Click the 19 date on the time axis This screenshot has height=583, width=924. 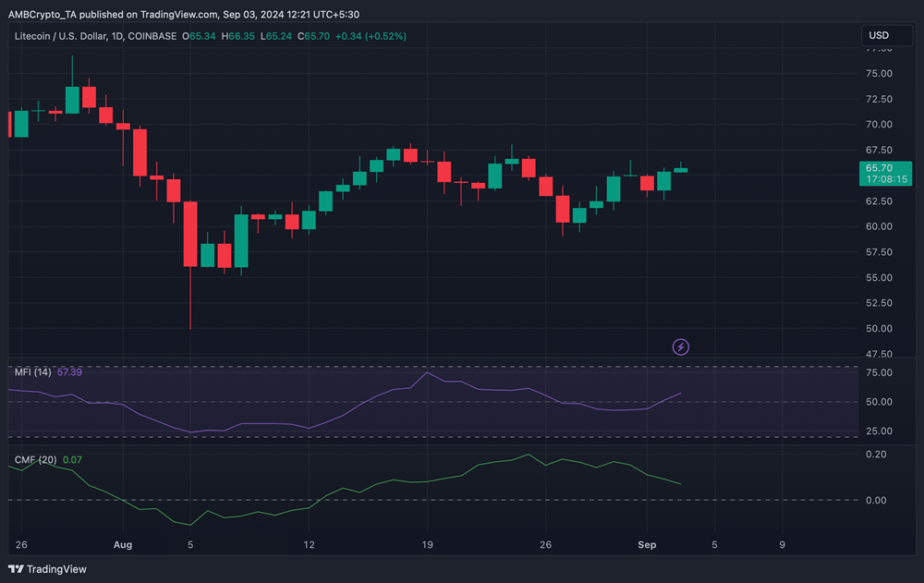click(x=427, y=545)
